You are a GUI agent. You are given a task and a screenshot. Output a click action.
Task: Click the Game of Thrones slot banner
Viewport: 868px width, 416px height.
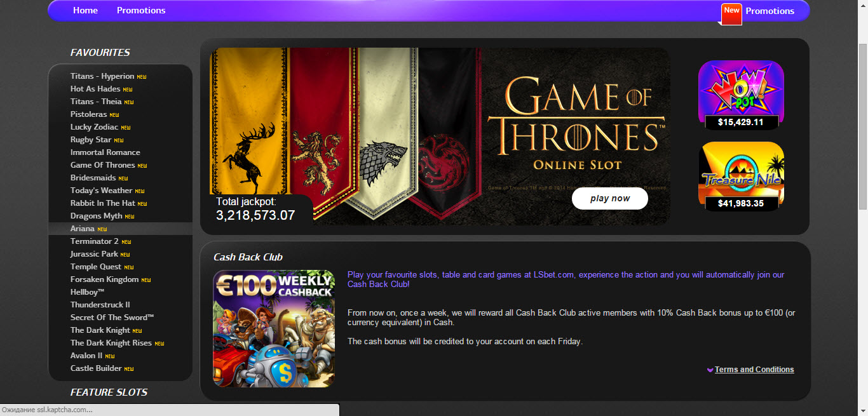click(x=440, y=137)
